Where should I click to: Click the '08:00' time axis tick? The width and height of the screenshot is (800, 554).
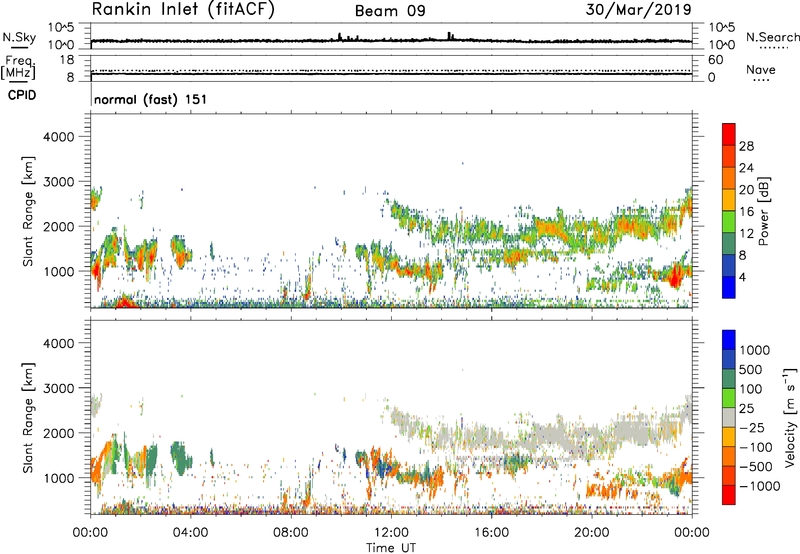[291, 533]
